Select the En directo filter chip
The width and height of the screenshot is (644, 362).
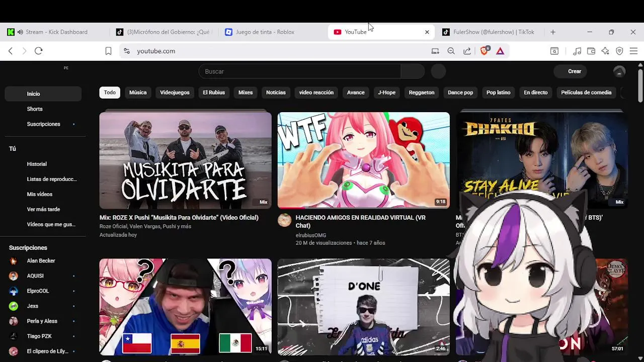[x=536, y=93]
